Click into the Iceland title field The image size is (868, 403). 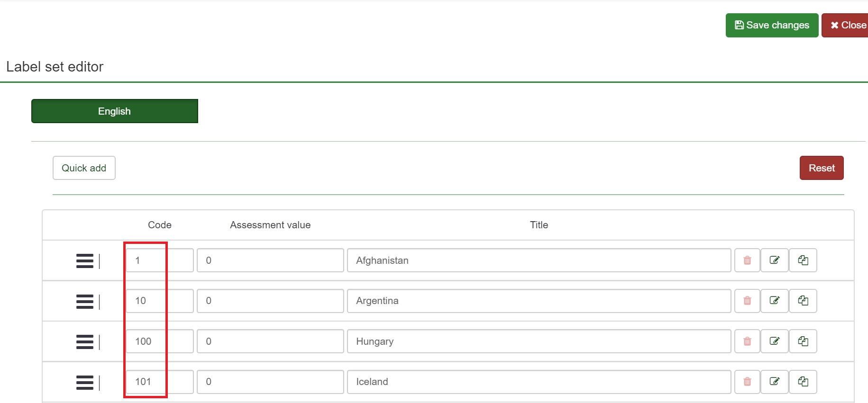pyautogui.click(x=539, y=382)
